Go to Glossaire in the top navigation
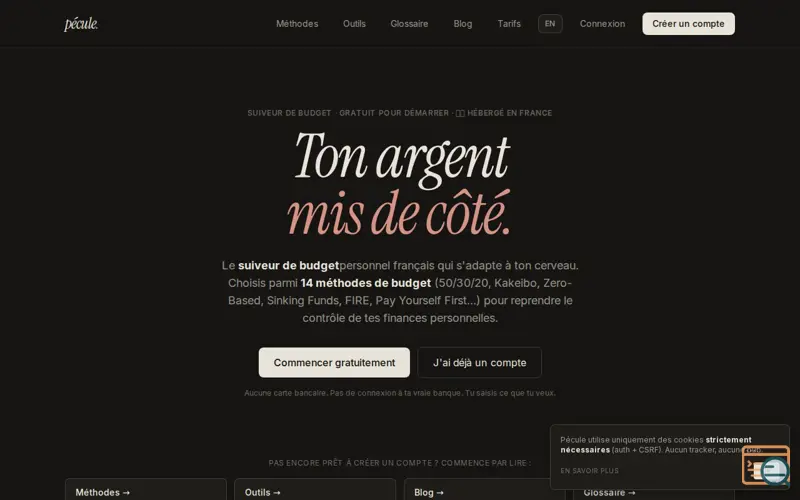Screen dimensions: 800x500 (409, 24)
